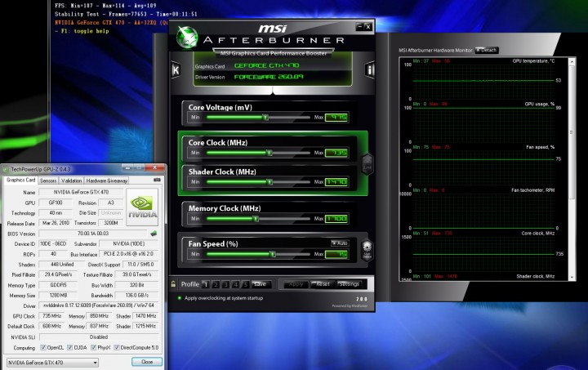Screen dimensions: 588x370
Task: Switch to the Sensors tab
Action: tap(48, 181)
